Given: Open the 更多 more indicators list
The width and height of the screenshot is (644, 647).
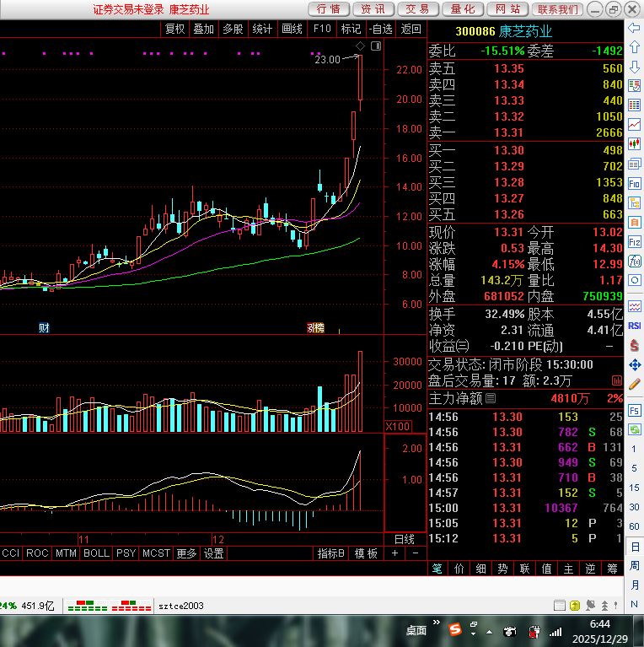Looking at the screenshot, I should pyautogui.click(x=186, y=553).
